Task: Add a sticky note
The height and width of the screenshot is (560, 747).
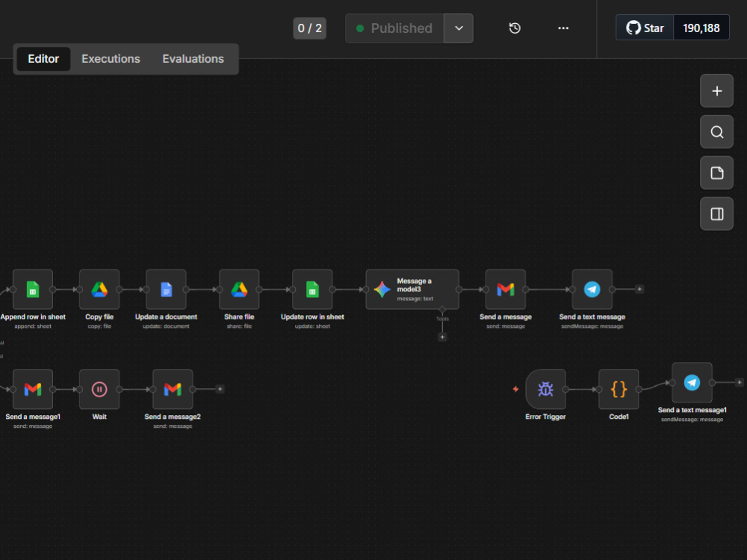Action: [716, 173]
